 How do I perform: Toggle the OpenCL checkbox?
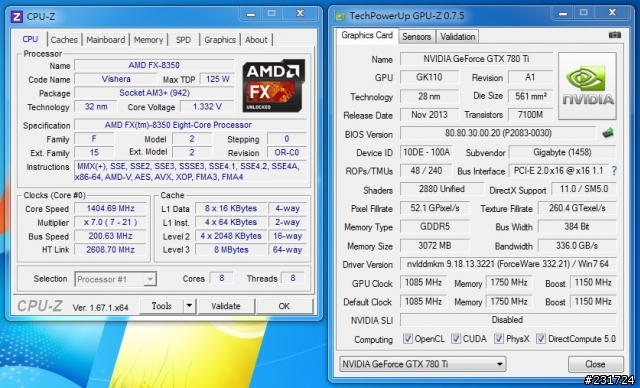click(407, 339)
